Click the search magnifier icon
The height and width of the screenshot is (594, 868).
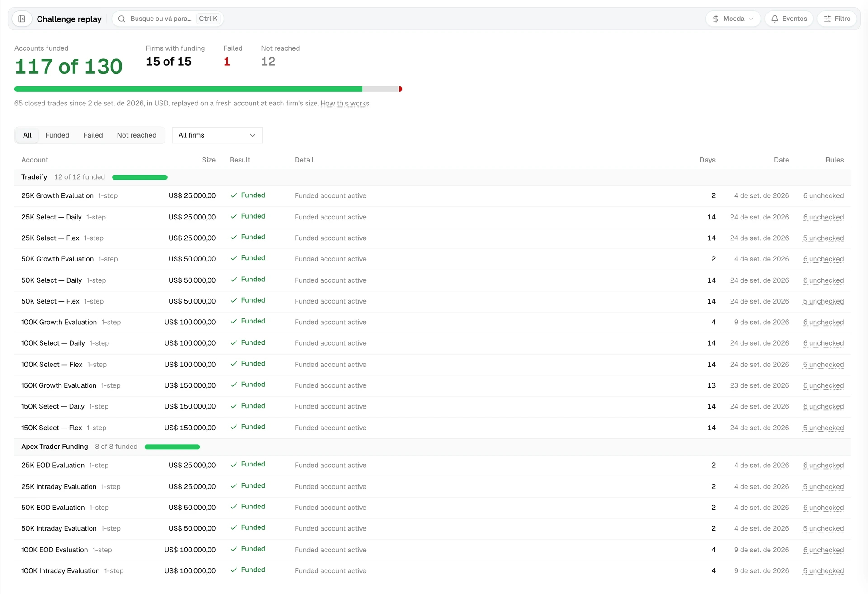[122, 19]
